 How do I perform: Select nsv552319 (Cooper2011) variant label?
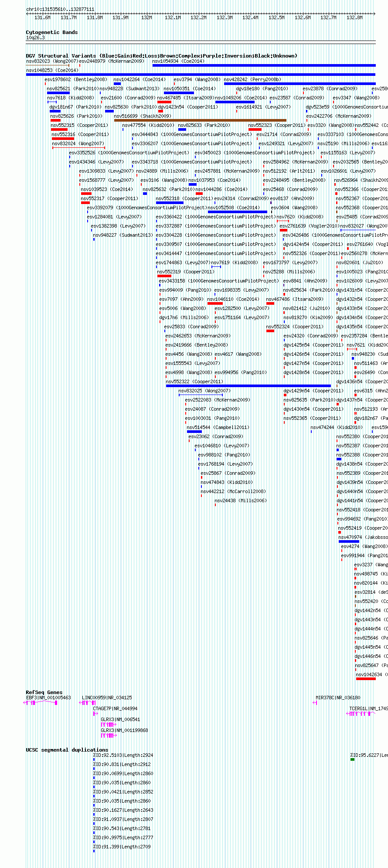(x=186, y=272)
